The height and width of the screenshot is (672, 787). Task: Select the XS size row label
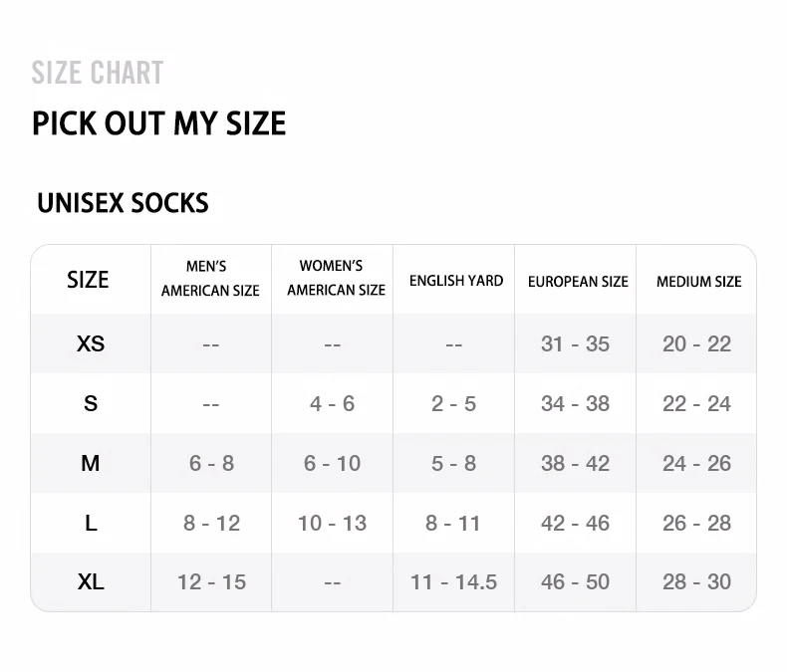tap(91, 343)
